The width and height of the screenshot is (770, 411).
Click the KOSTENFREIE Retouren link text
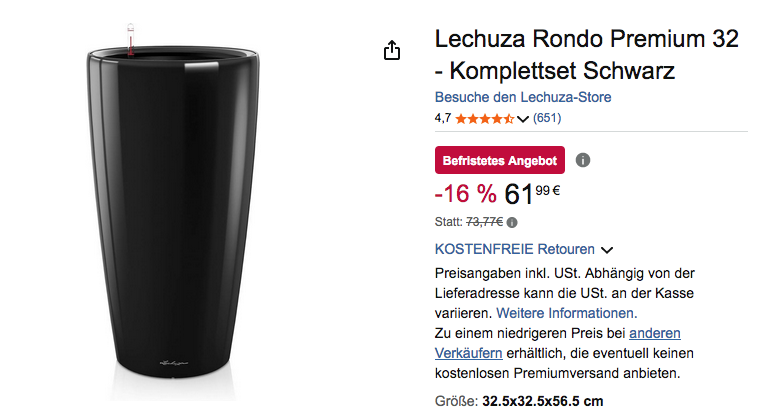[515, 249]
